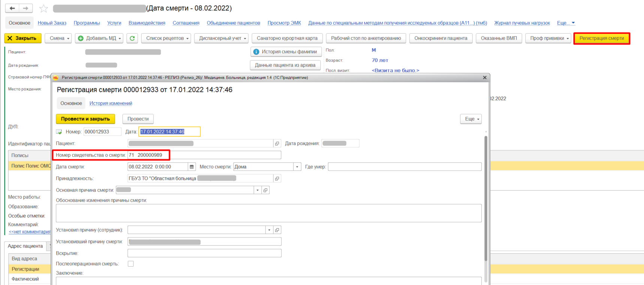The height and width of the screenshot is (285, 644).
Task: Star this patient card as favorite
Action: [x=44, y=8]
